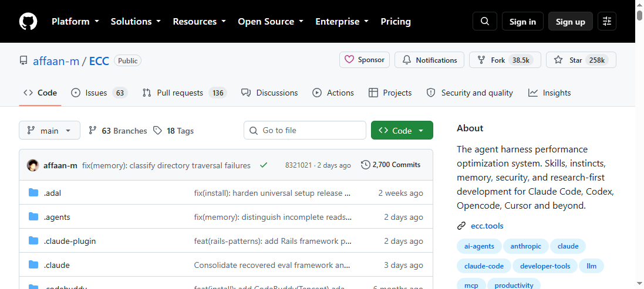Switch to the Discussions tab
644x289 pixels.
click(269, 93)
